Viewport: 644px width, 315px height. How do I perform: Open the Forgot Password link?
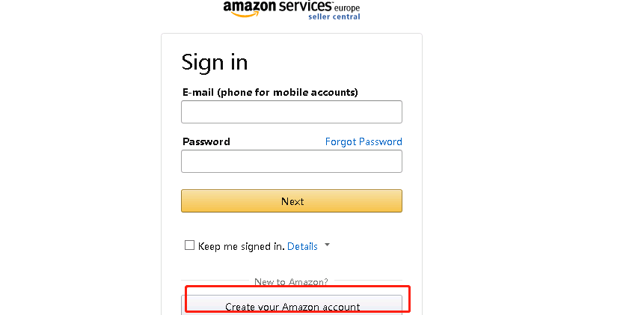click(364, 141)
